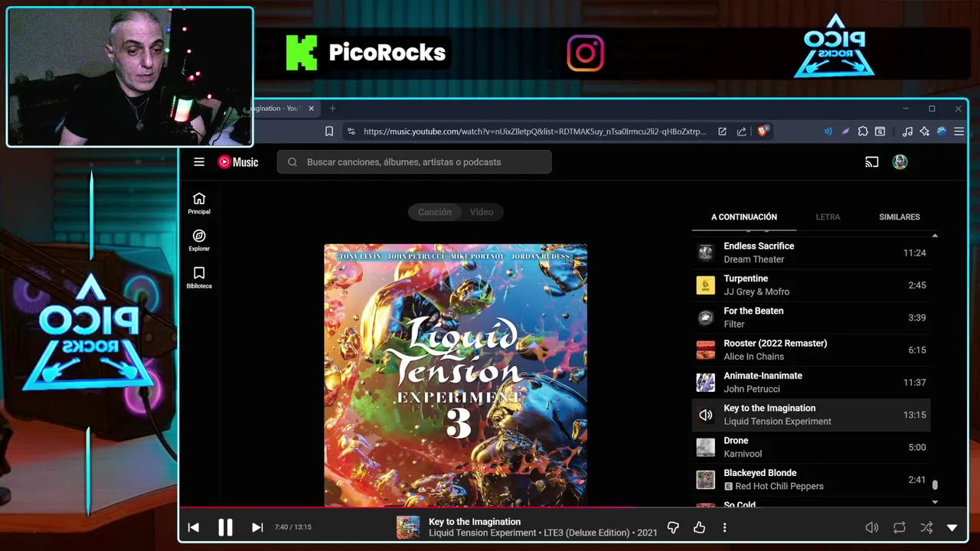Collapse the player page with arrow

point(952,527)
